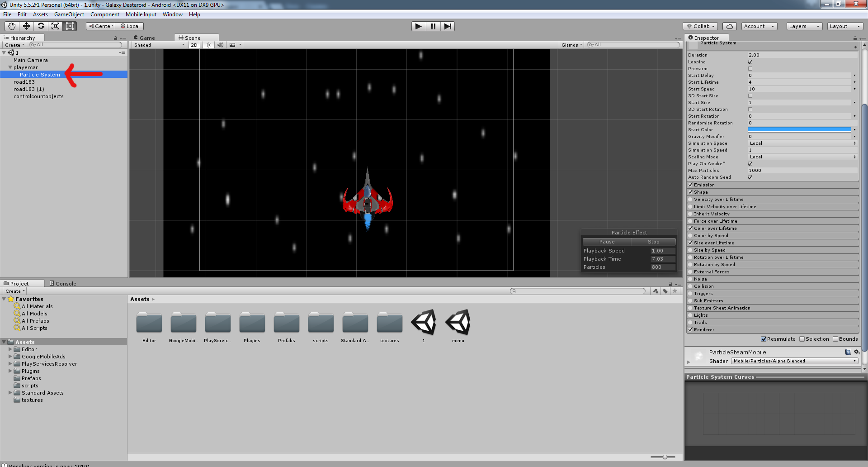Toggle the Resimulate checkbox

pos(763,338)
